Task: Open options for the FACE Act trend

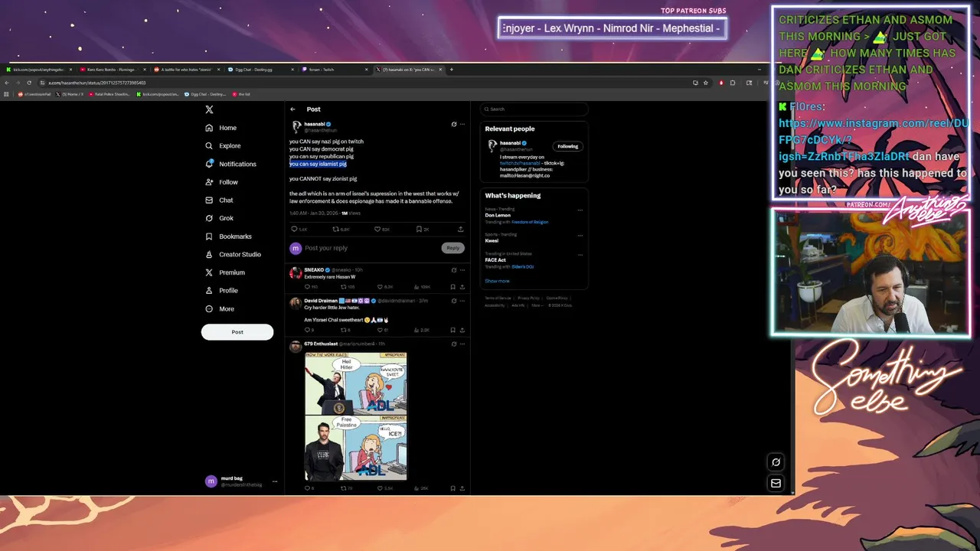Action: coord(580,253)
